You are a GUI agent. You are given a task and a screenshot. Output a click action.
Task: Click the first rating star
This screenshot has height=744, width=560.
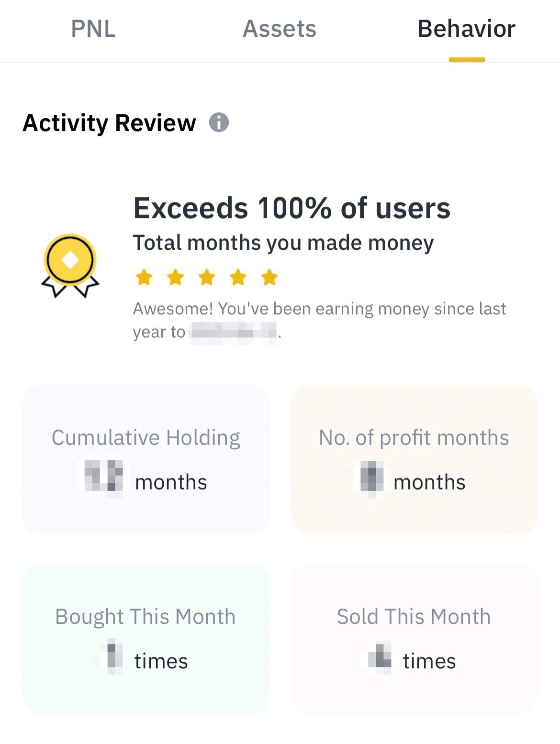click(x=144, y=277)
